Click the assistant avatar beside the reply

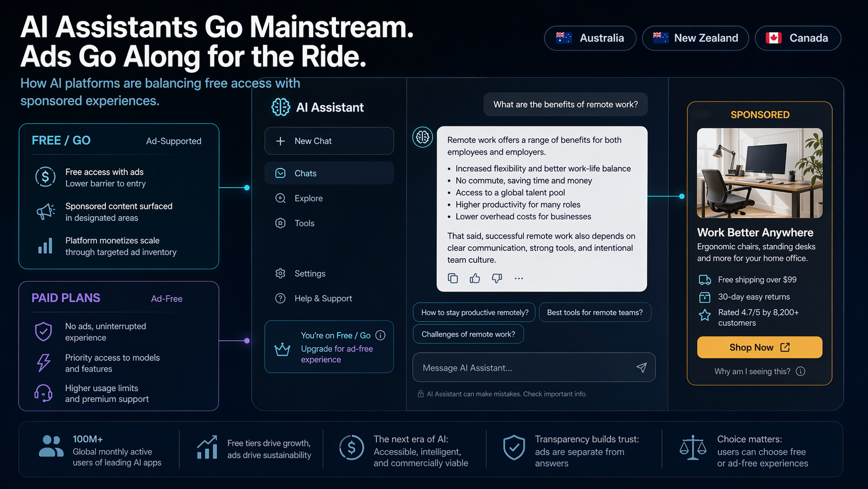423,137
